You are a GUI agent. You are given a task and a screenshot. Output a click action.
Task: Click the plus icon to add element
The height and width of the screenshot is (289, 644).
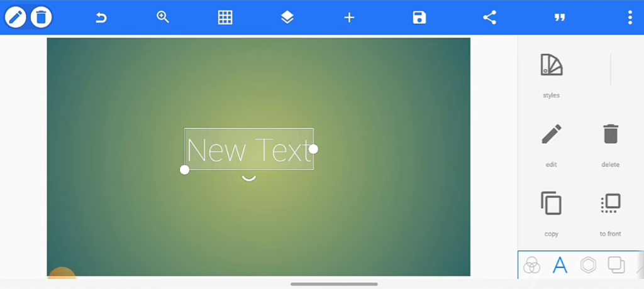coord(349,18)
